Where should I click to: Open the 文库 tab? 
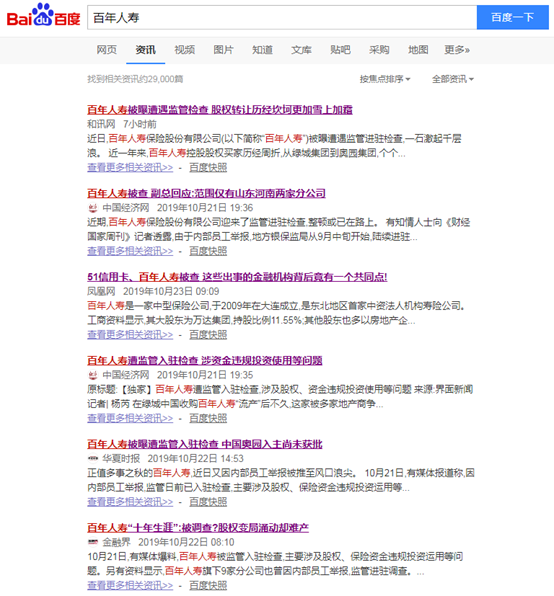pos(301,50)
